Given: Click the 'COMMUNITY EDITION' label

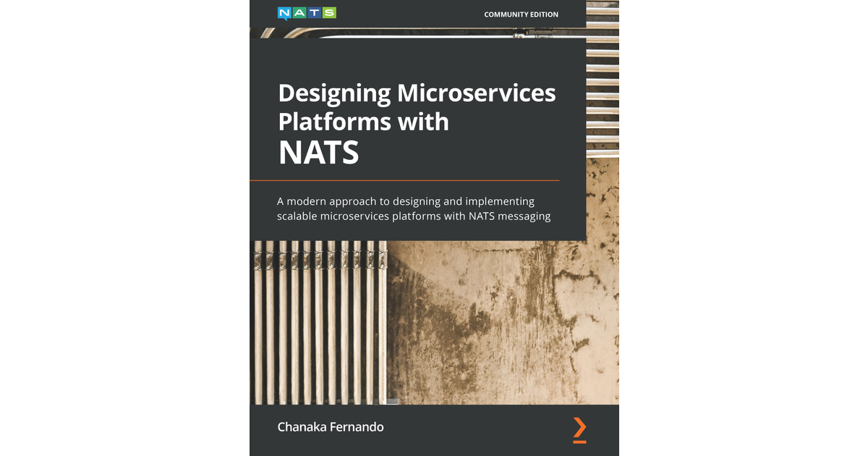Looking at the screenshot, I should (521, 14).
